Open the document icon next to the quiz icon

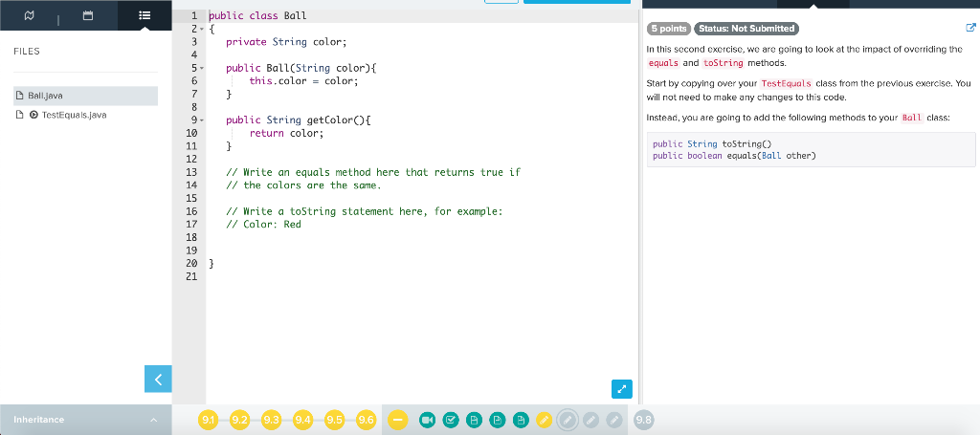click(x=474, y=420)
